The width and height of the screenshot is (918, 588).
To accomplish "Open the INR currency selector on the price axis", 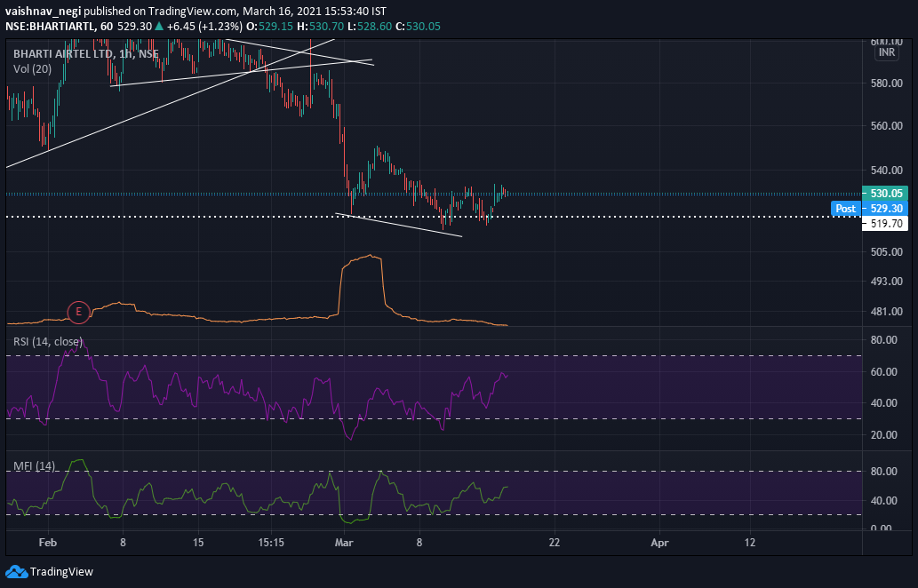I will [x=886, y=52].
